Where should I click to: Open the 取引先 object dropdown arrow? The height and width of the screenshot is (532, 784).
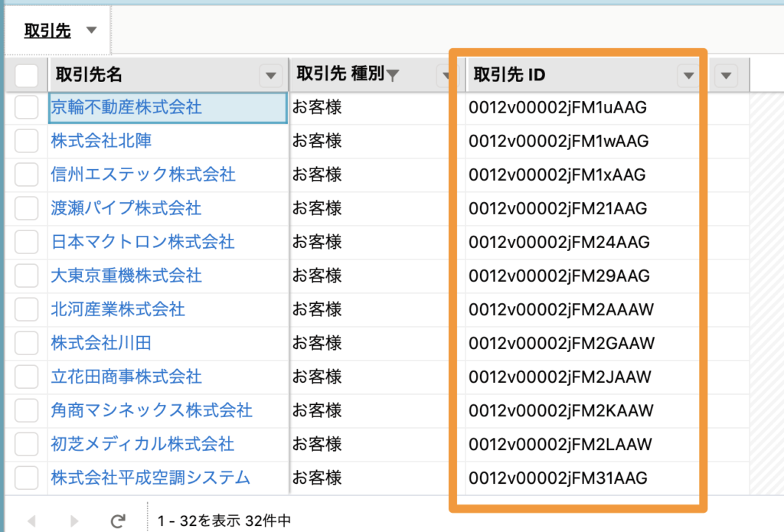(x=91, y=30)
